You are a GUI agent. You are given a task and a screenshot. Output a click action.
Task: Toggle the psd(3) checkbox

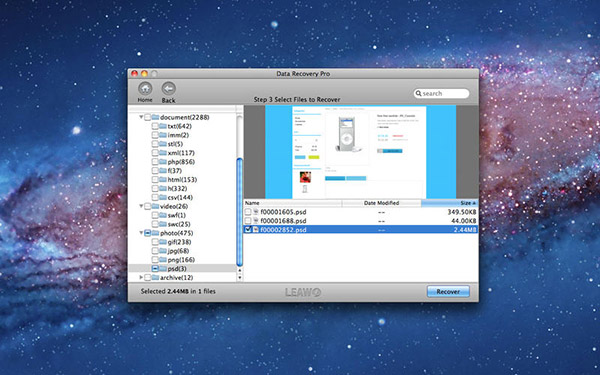pyautogui.click(x=155, y=269)
